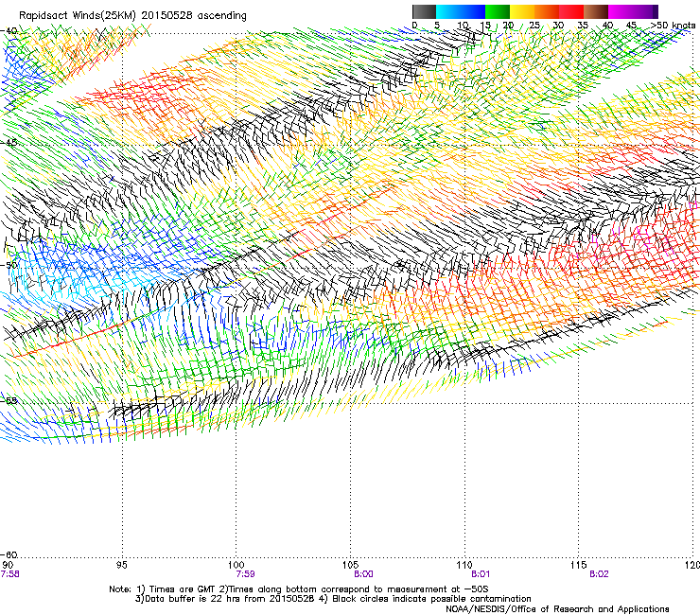Click the purple time label '8:01'
700x615 pixels.
[x=481, y=574]
